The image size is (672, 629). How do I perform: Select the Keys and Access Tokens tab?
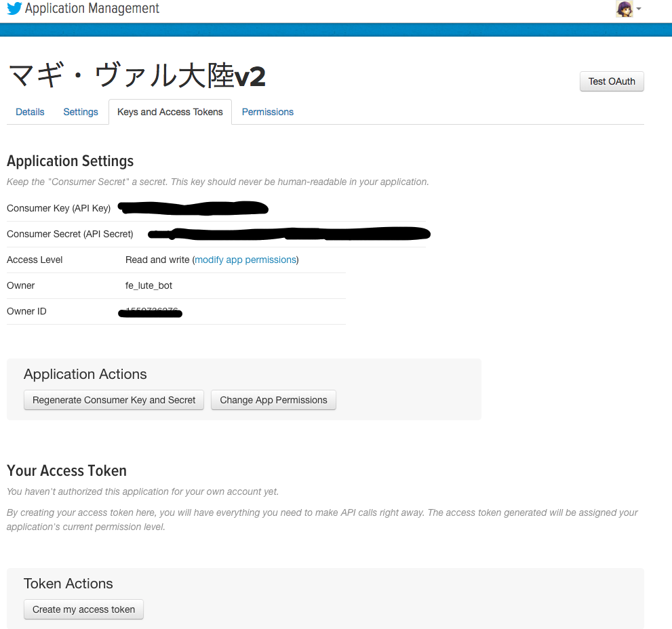(x=170, y=112)
